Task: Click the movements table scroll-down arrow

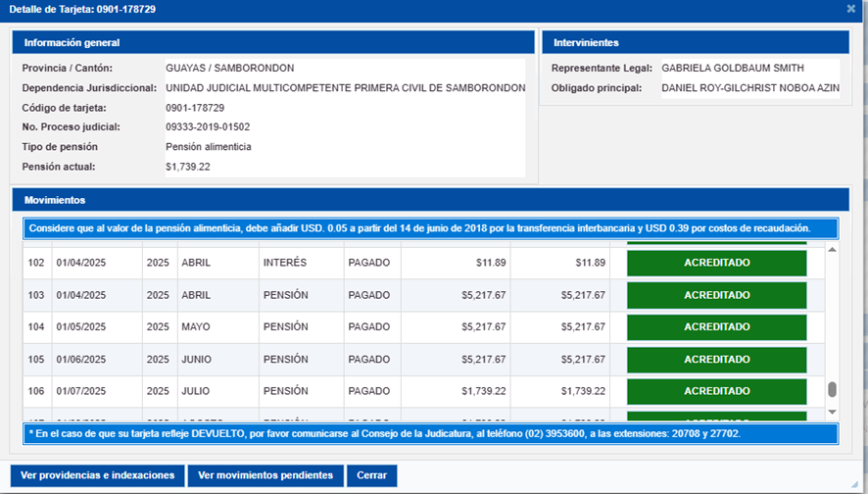Action: pos(833,412)
